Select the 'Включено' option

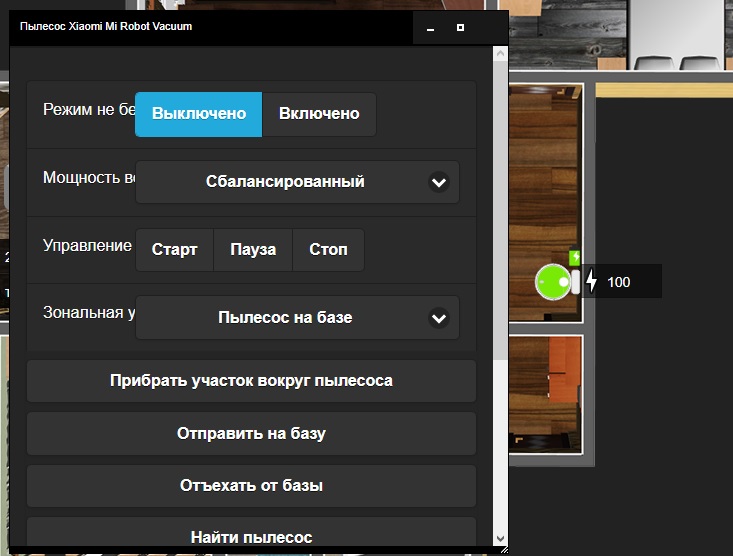pos(319,114)
